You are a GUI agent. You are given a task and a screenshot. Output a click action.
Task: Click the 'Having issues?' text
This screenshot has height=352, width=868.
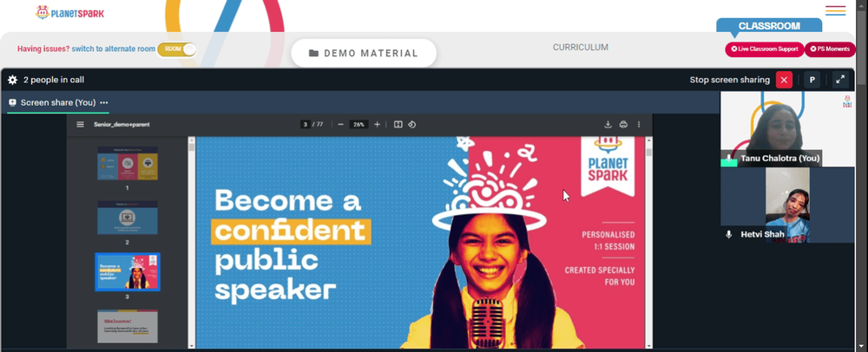43,49
